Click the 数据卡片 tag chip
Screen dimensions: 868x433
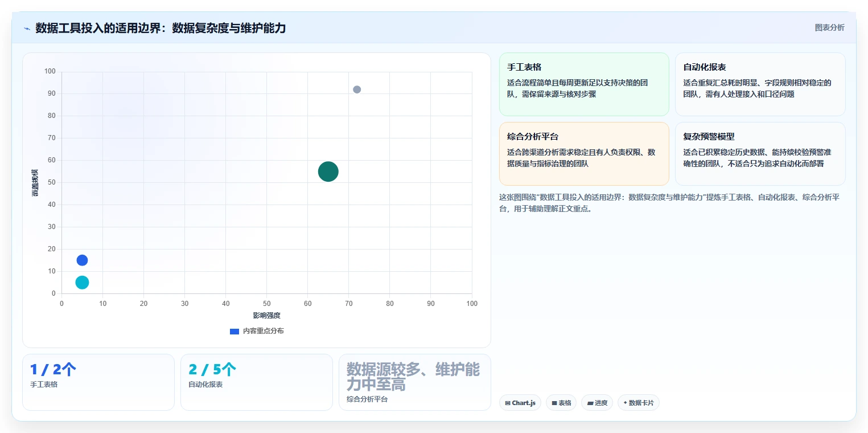pos(639,403)
